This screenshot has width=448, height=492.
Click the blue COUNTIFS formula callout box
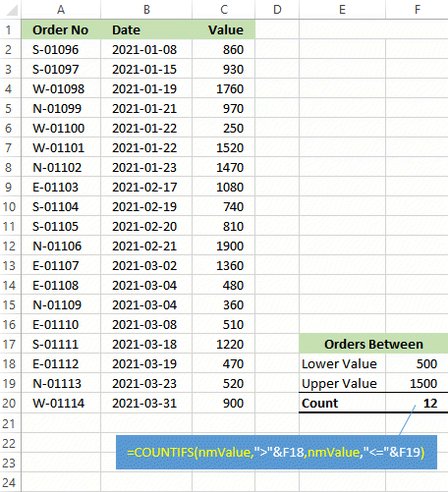(x=276, y=452)
